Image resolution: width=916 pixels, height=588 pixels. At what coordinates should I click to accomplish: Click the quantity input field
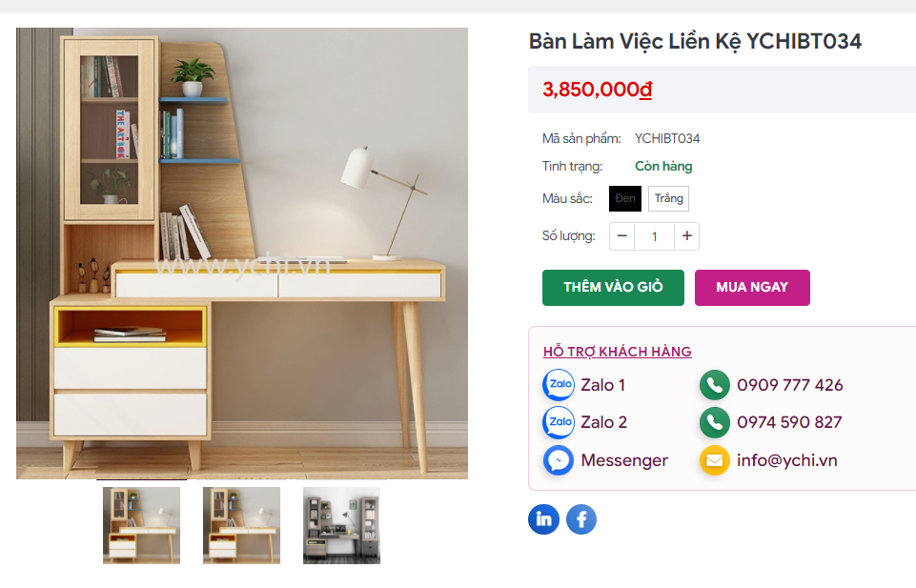[x=654, y=236]
